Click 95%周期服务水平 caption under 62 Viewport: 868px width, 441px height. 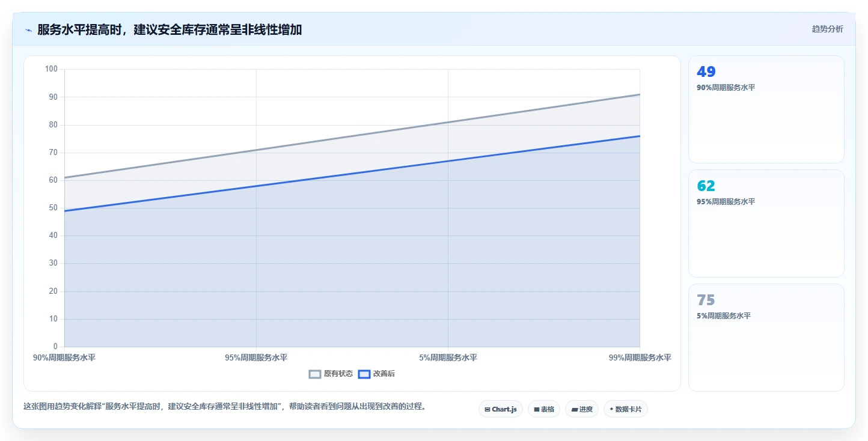[x=726, y=202]
